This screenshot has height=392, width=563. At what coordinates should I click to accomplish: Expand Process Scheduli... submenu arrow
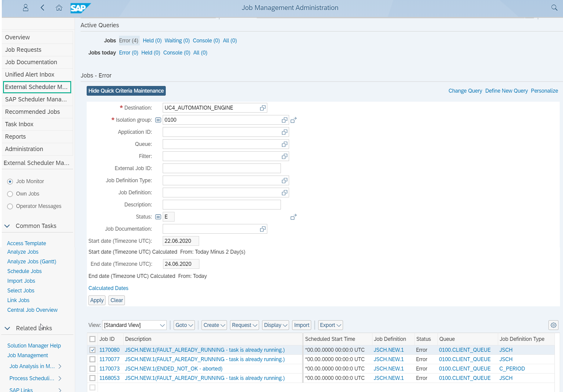[60, 378]
